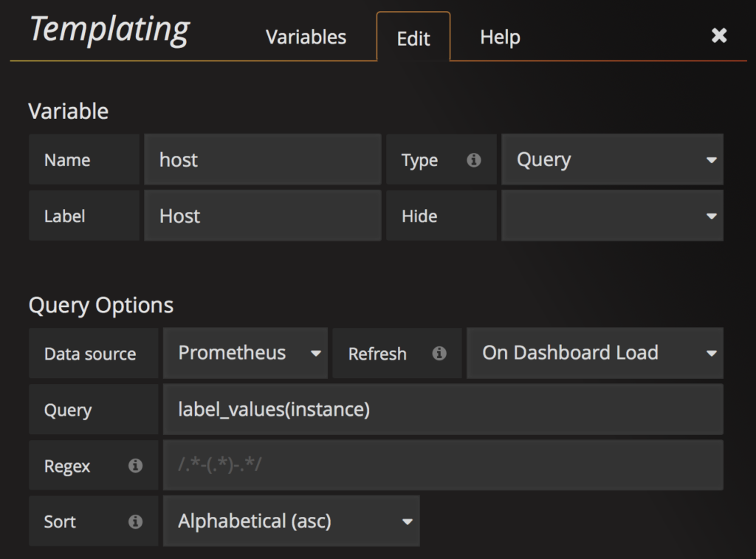Change the Sort option from Alphabetical (asc)
Screen dimensions: 756x559
292,521
